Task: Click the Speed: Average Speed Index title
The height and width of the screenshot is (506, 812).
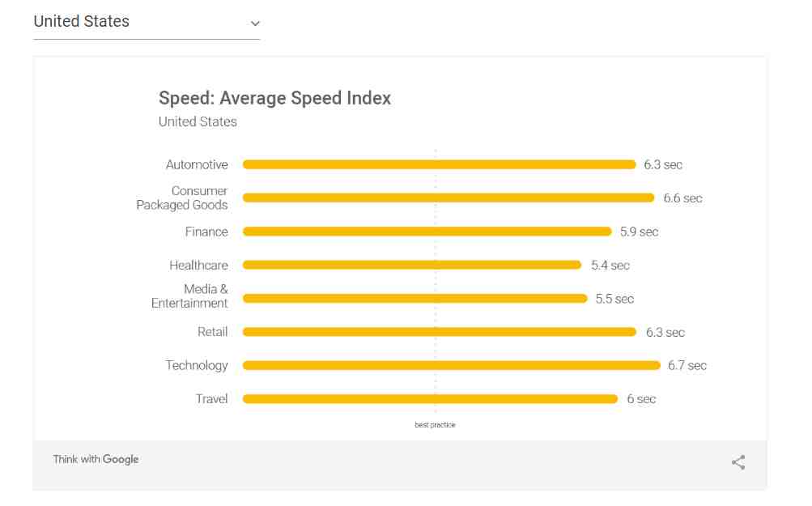Action: point(274,98)
